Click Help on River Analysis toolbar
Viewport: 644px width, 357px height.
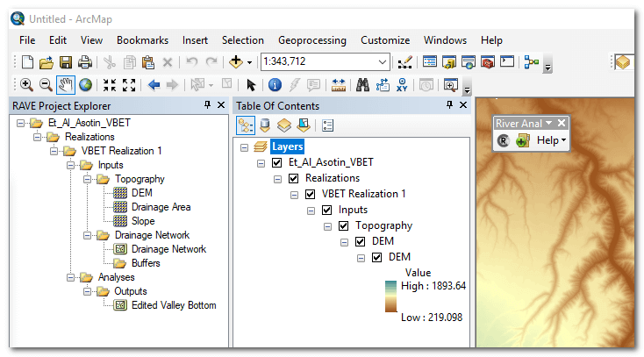(x=551, y=140)
